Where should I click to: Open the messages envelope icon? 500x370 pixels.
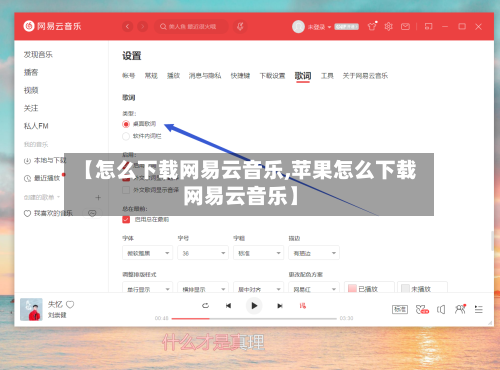405,26
